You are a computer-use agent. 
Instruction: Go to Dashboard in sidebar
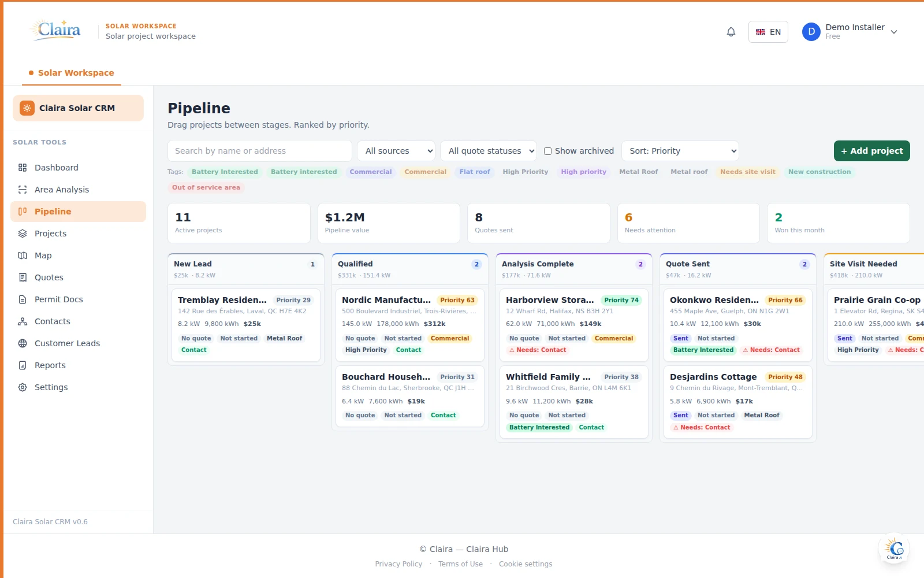78,168
